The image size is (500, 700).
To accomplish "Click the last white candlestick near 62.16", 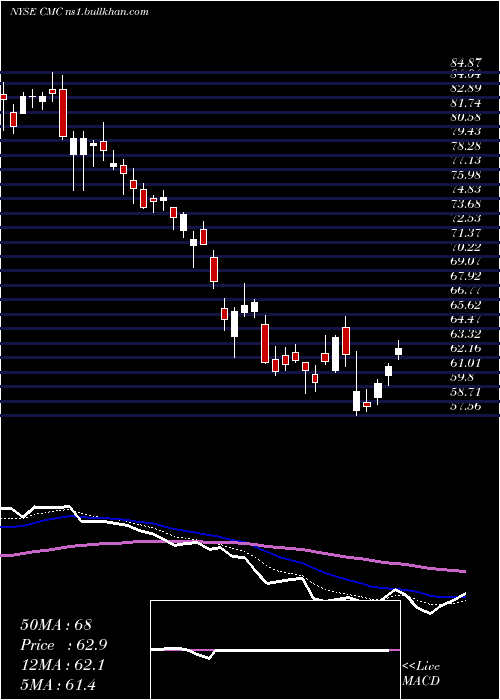I will [x=398, y=351].
